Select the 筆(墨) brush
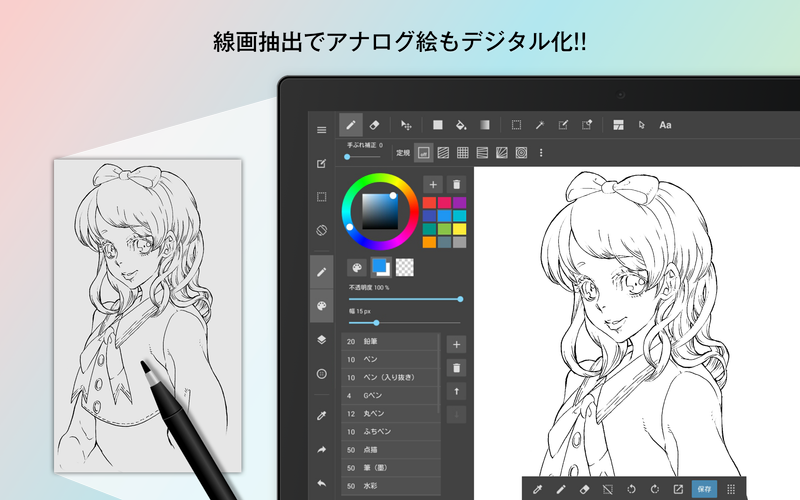The height and width of the screenshot is (500, 800). [x=390, y=468]
